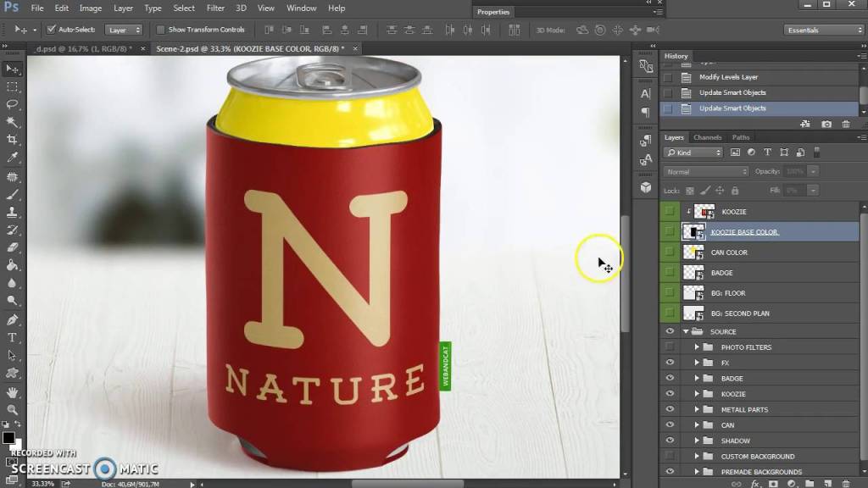Screen dimensions: 868x488
Task: Select the Clone Stamp tool
Action: pos(13,212)
